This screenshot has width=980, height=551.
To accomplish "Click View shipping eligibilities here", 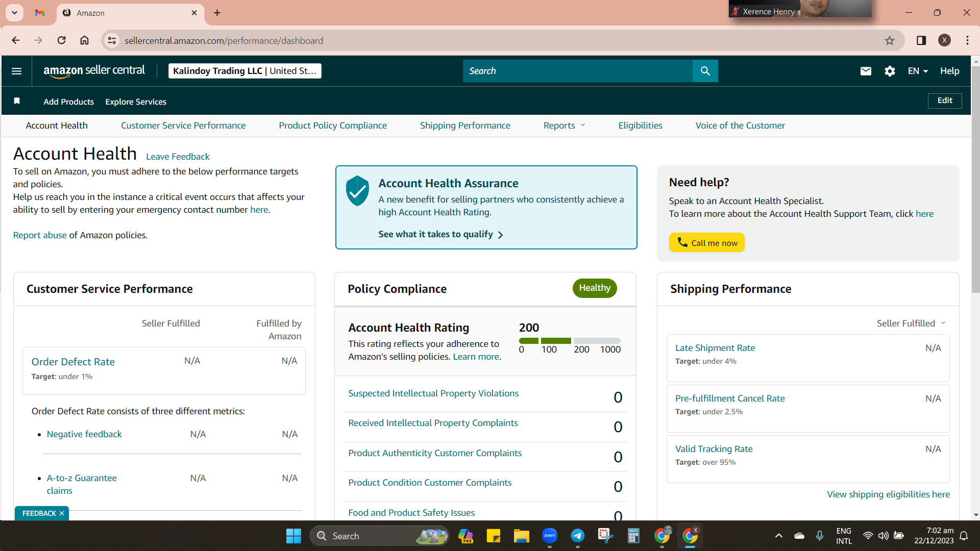I will [x=889, y=494].
